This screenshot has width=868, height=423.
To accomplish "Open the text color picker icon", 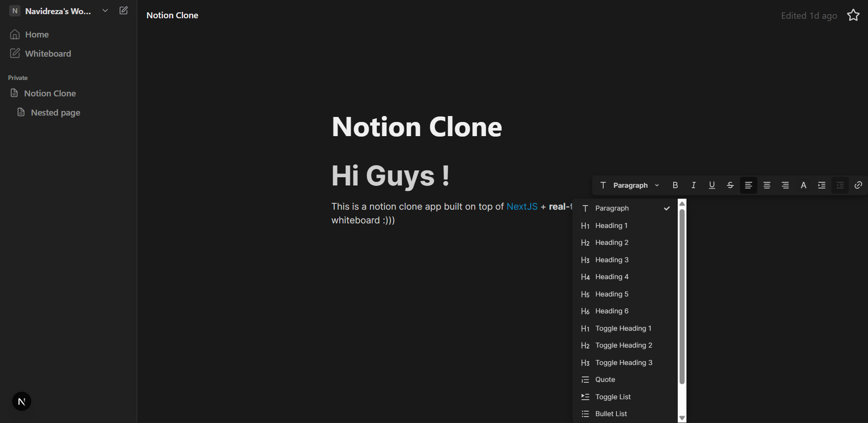I will tap(804, 185).
